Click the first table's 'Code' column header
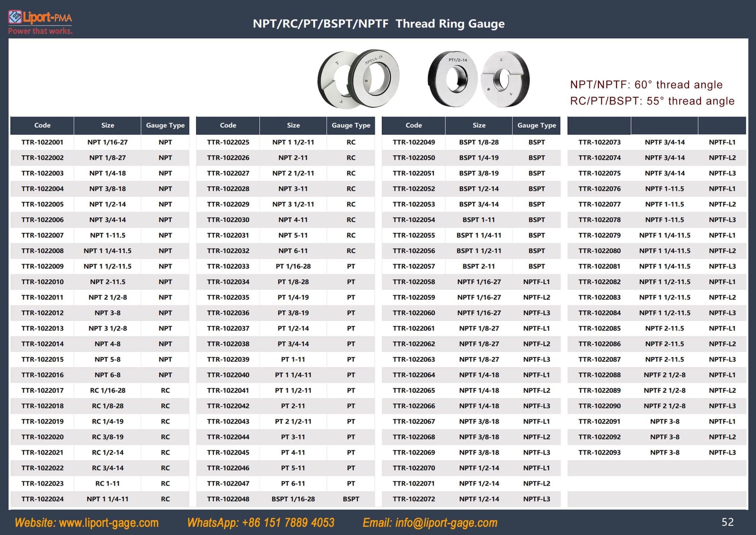This screenshot has height=535, width=756. point(43,125)
